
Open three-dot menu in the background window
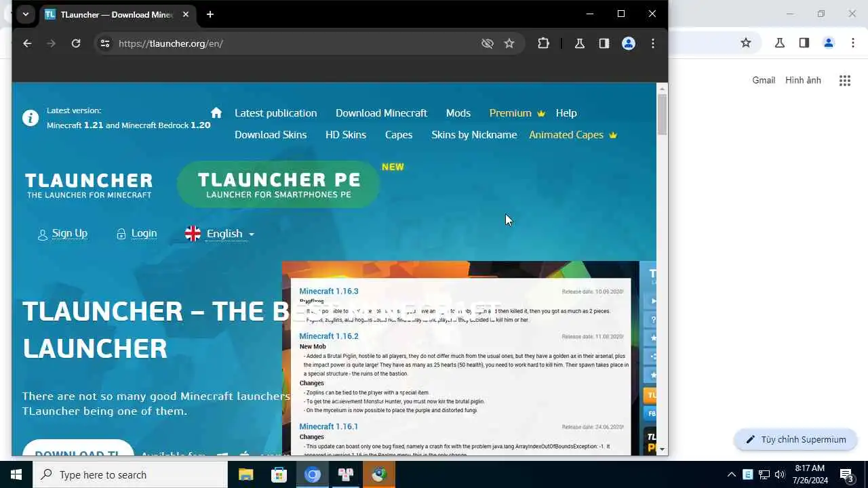click(x=853, y=43)
